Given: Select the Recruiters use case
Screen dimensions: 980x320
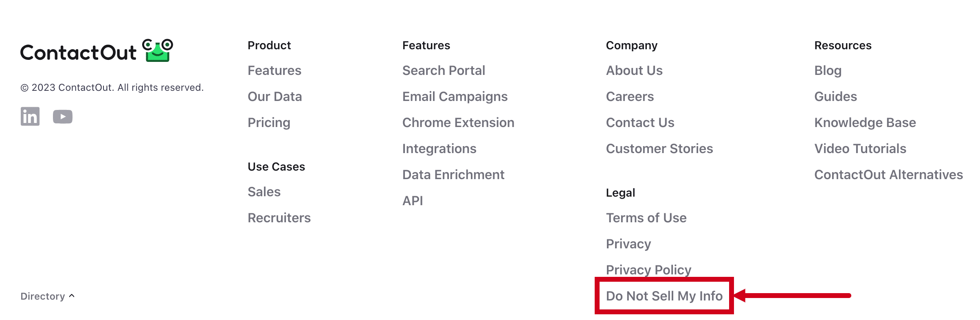Looking at the screenshot, I should [x=279, y=218].
